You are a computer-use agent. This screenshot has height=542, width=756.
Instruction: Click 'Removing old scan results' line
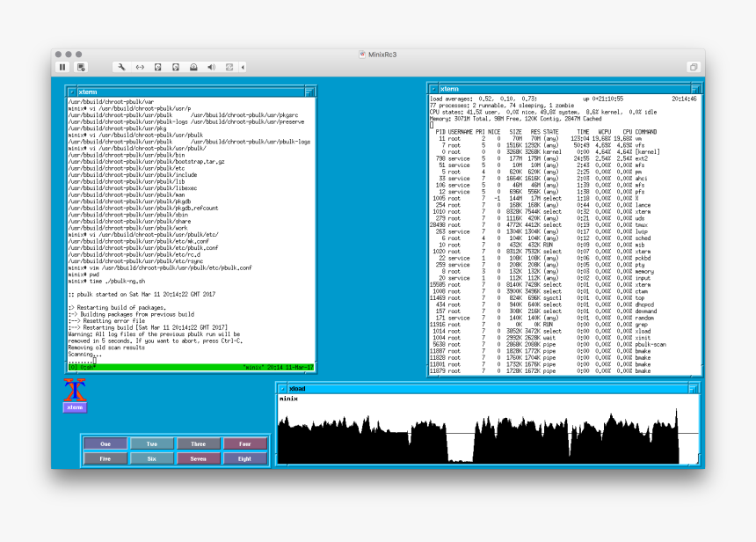tap(106, 348)
